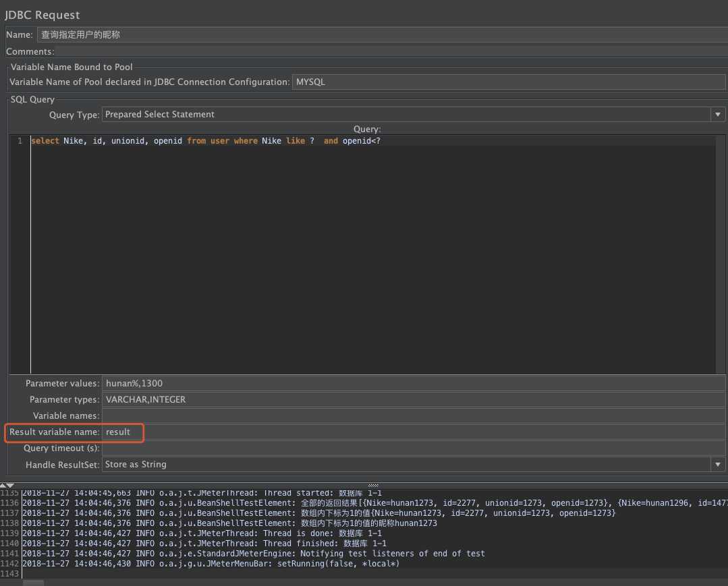The width and height of the screenshot is (728, 586).
Task: Click the Parameter types field containing VARCHAR,INTEGER
Action: (413, 399)
